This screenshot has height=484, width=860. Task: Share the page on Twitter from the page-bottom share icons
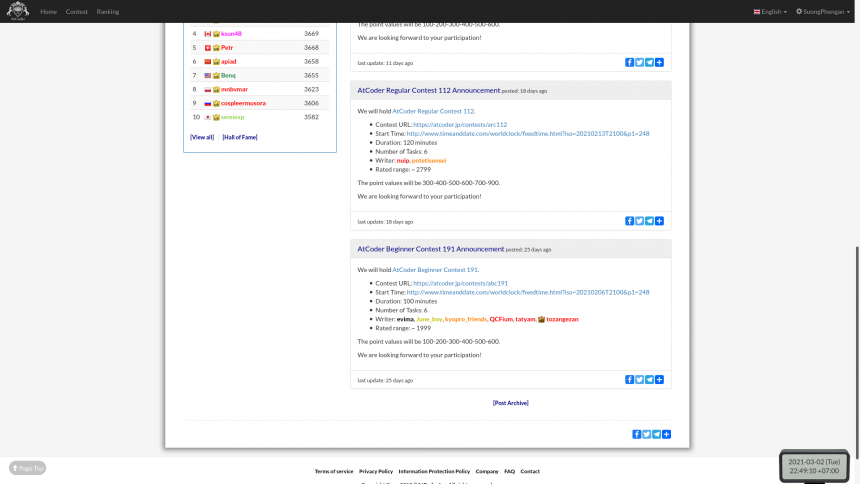pos(646,434)
